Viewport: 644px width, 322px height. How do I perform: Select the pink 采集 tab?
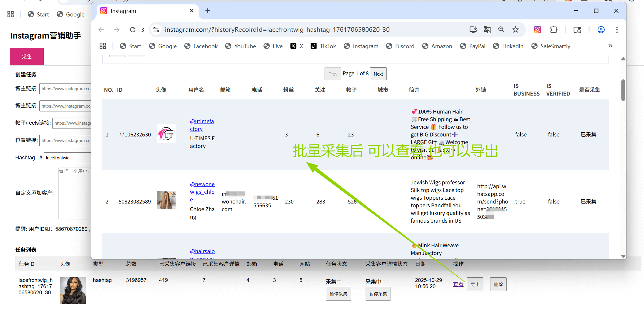click(27, 56)
